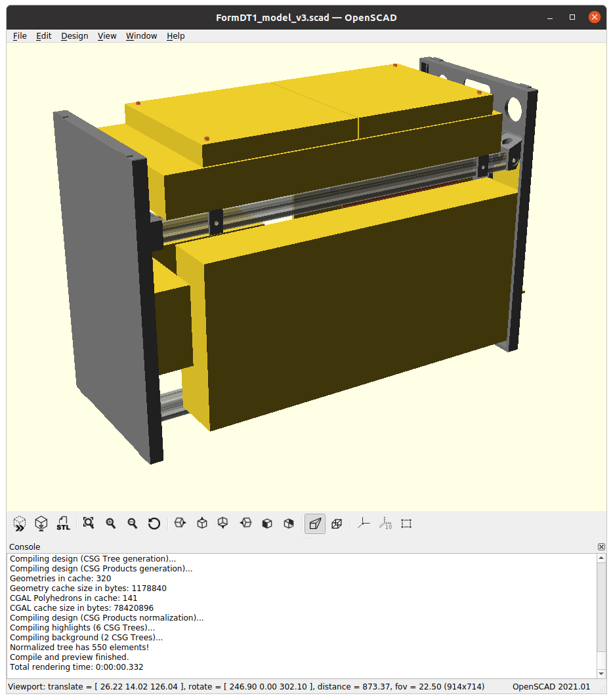
Task: Click 'Compile and preview finished.' line
Action: pos(69,657)
